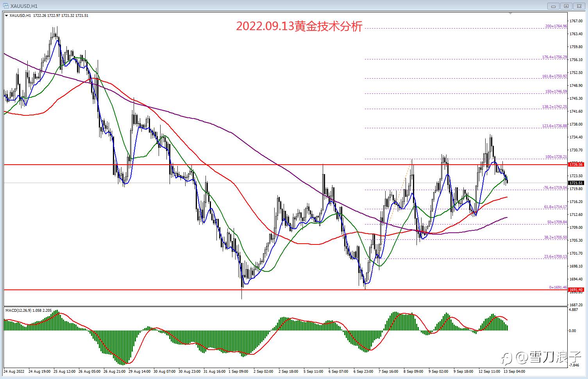This screenshot has height=379, width=588.
Task: Click the Fibonacci label 61.8=1714.17
Action: (556, 207)
